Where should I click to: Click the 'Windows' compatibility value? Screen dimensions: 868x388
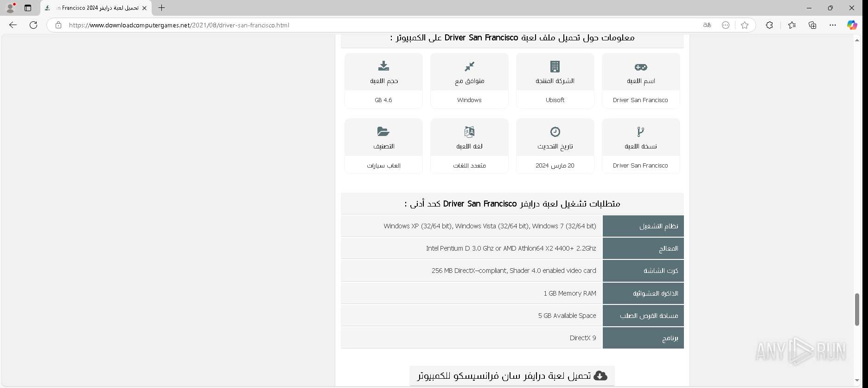coord(469,100)
